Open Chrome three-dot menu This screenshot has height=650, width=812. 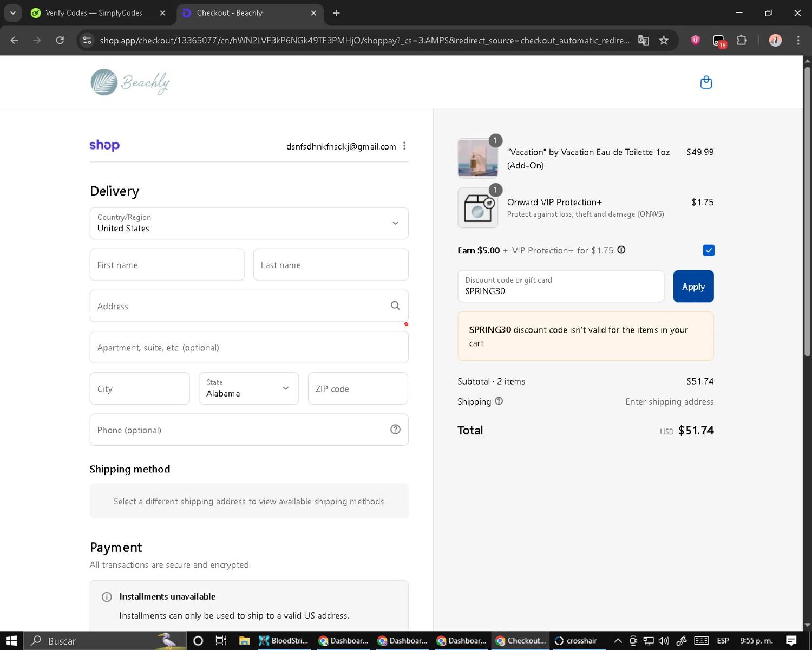798,40
